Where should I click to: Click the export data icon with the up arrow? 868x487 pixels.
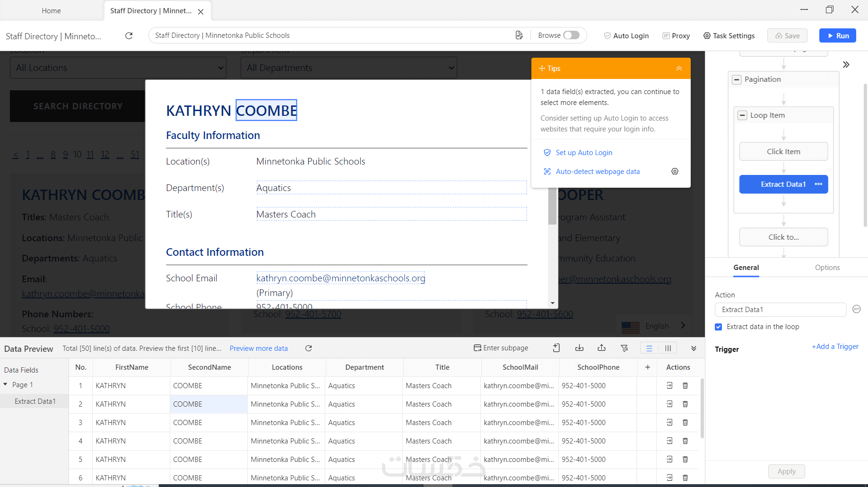[601, 348]
